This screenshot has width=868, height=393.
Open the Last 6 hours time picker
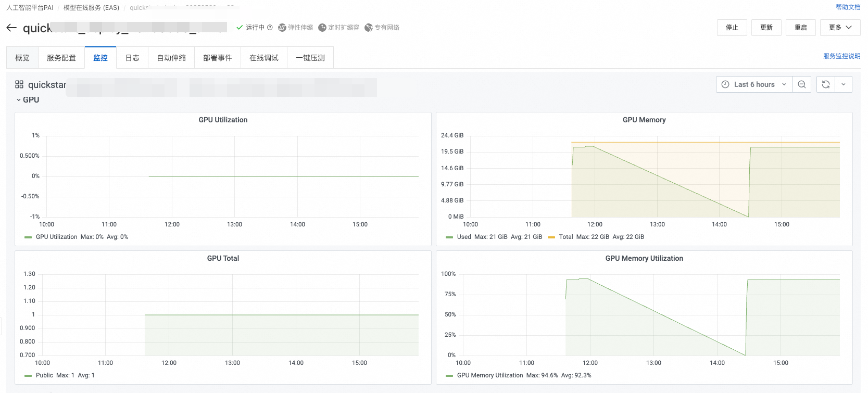754,84
